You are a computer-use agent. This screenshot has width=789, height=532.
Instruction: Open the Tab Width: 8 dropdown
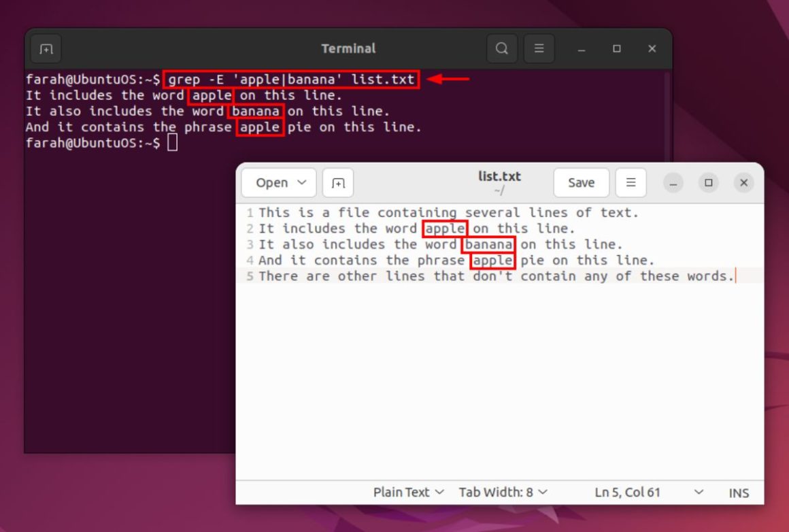504,492
